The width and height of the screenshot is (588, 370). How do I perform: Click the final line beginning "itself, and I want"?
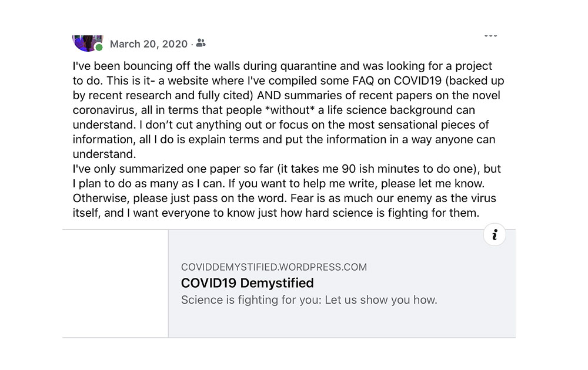pos(276,213)
